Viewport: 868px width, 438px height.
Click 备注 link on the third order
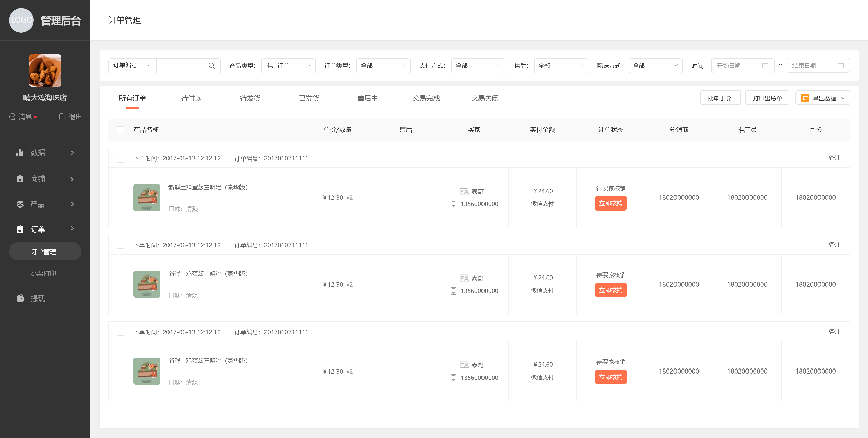pyautogui.click(x=835, y=332)
